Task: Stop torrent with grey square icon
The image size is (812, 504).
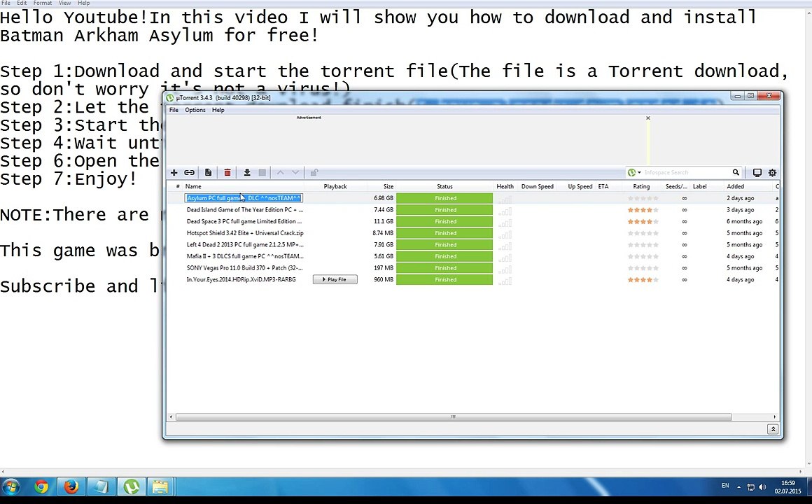Action: point(262,172)
